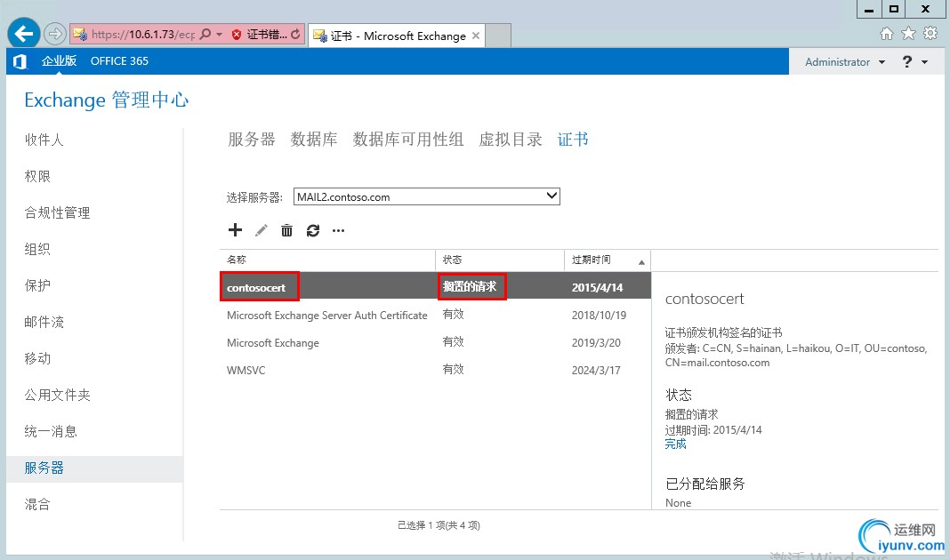Viewport: 950px width, 560px height.
Task: Refresh the certificate list
Action: click(312, 230)
